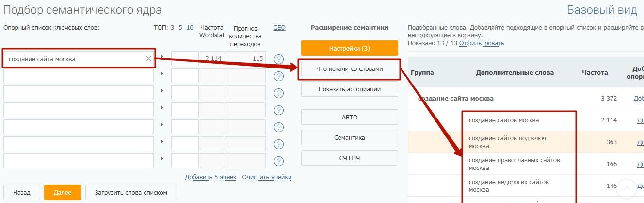This screenshot has height=203, width=644.
Task: Click the help icon in the fifth keyword row
Action: (278, 127)
